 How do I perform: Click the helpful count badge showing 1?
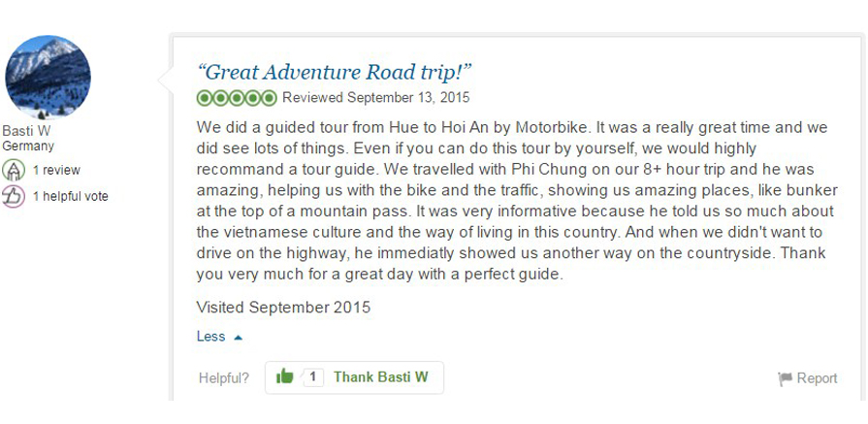[312, 377]
